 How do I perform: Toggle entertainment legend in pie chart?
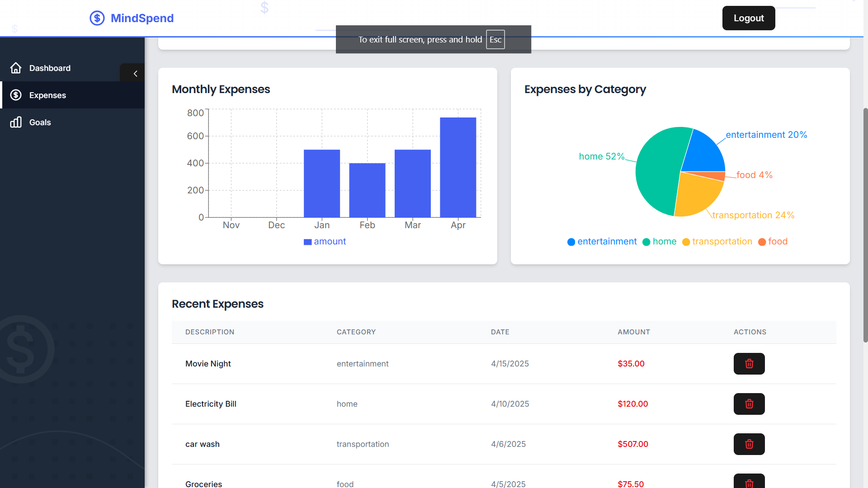click(x=602, y=242)
